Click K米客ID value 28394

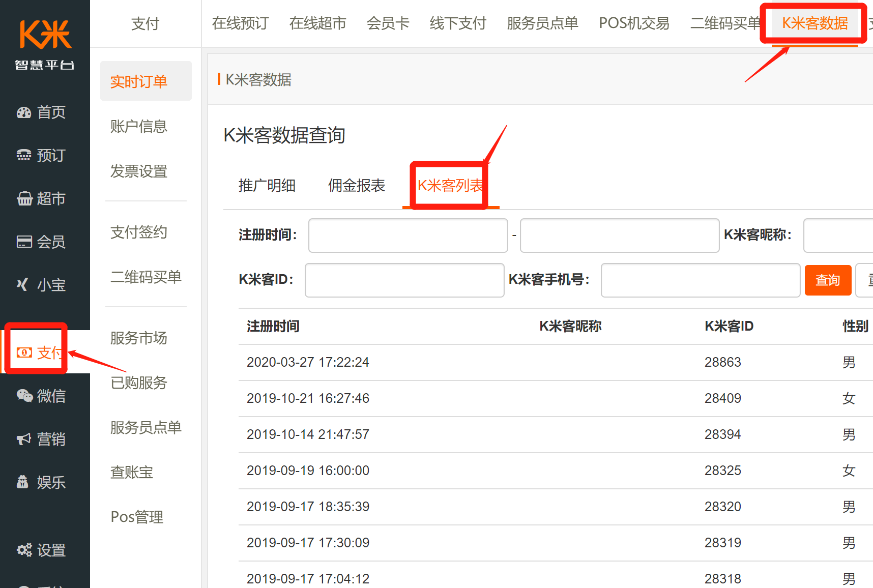point(723,434)
